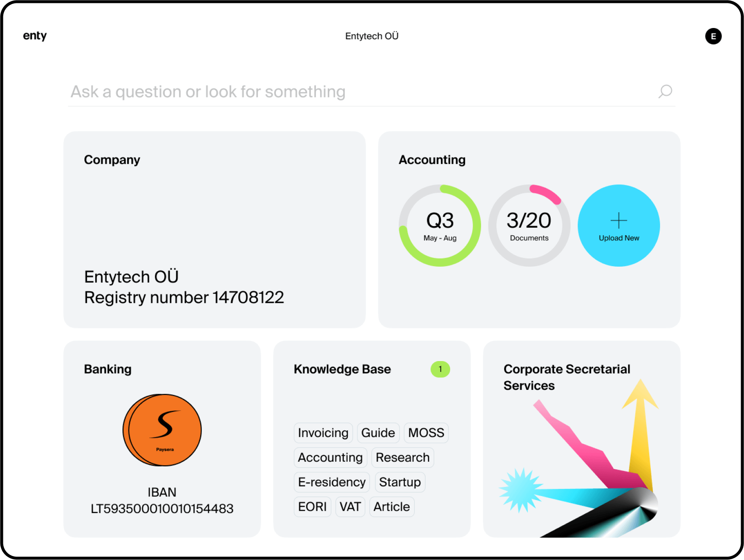The width and height of the screenshot is (744, 560).
Task: Choose the VAT topic tag
Action: click(350, 507)
